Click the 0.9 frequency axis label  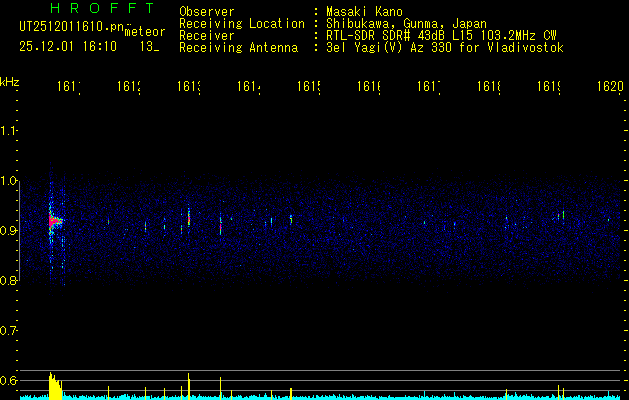click(x=9, y=231)
